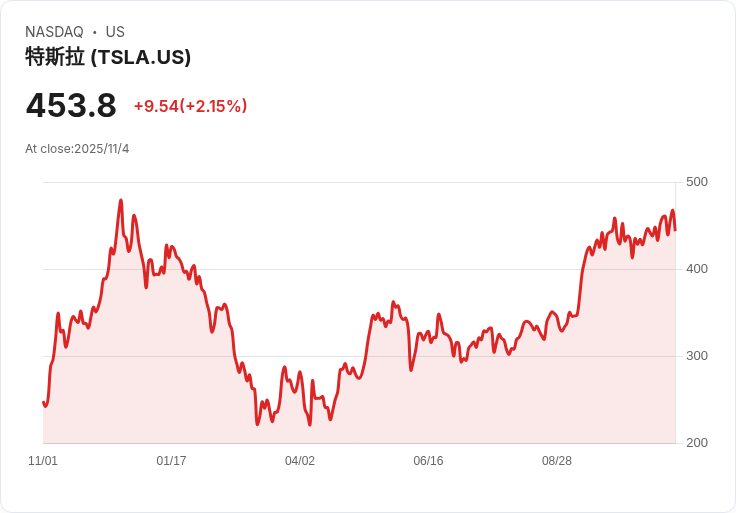This screenshot has height=513, width=736.
Task: Click the 04/02 x-axis date label
Action: point(299,461)
